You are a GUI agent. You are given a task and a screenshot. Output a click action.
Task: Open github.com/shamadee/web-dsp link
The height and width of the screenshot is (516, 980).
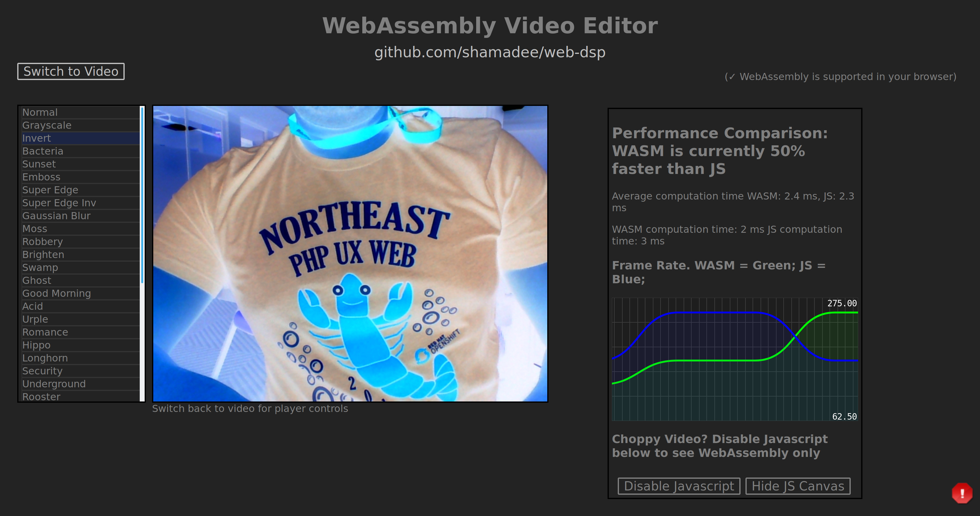click(x=489, y=52)
